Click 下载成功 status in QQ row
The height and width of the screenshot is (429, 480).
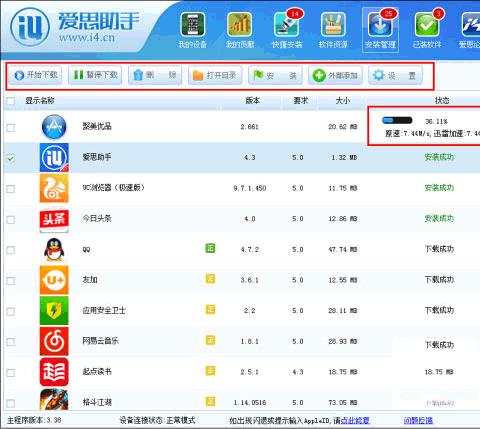click(439, 249)
